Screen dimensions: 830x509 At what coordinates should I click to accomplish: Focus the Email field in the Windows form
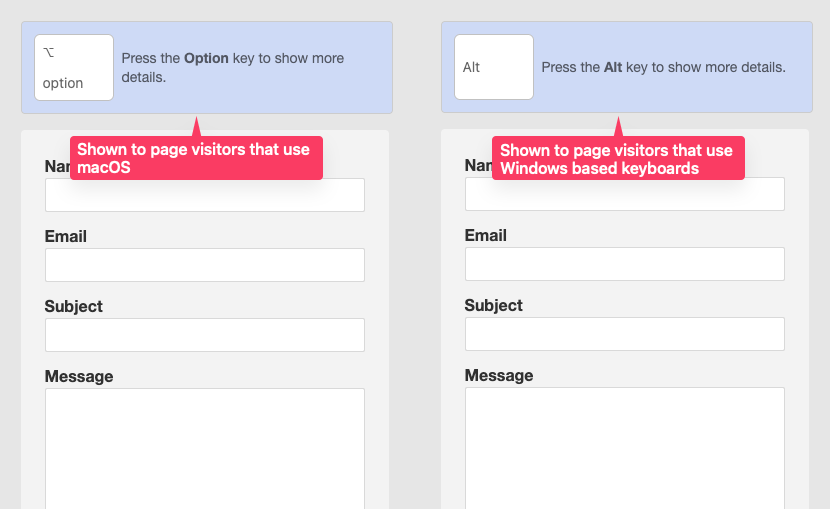625,264
